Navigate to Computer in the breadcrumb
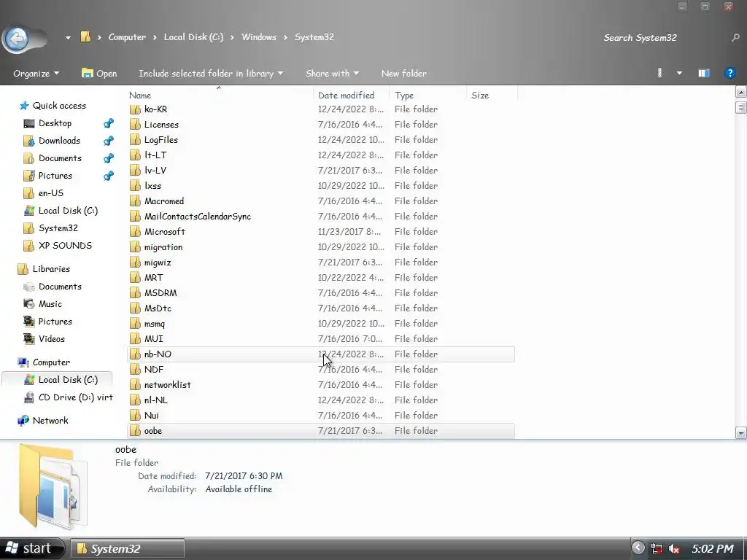The height and width of the screenshot is (560, 747). click(x=127, y=37)
